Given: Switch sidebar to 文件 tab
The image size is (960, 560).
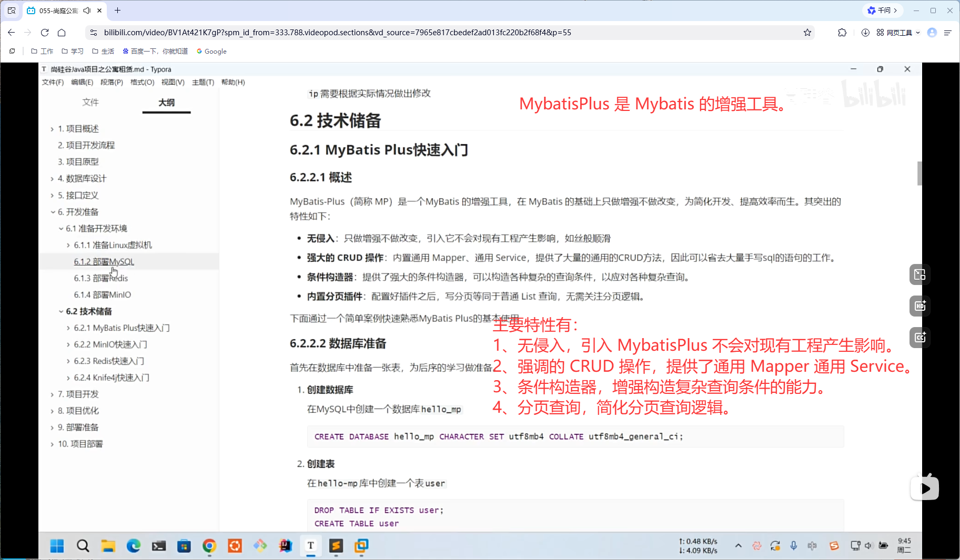Looking at the screenshot, I should click(x=90, y=102).
